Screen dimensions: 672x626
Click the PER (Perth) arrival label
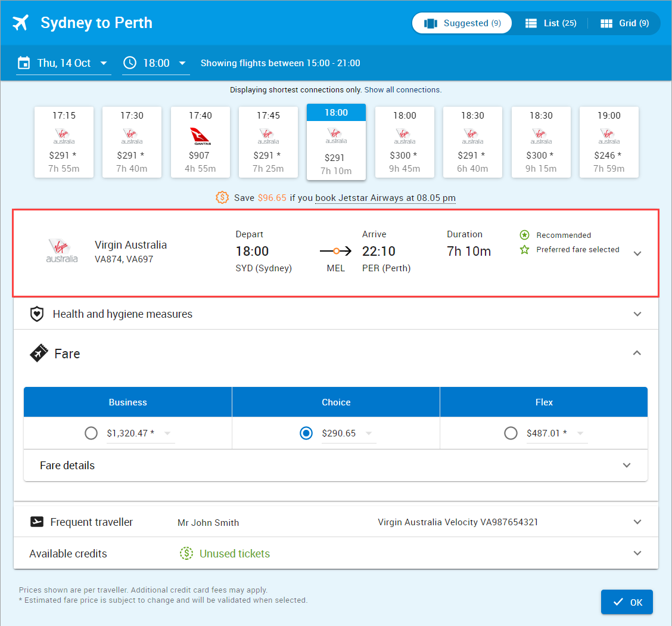(x=386, y=268)
